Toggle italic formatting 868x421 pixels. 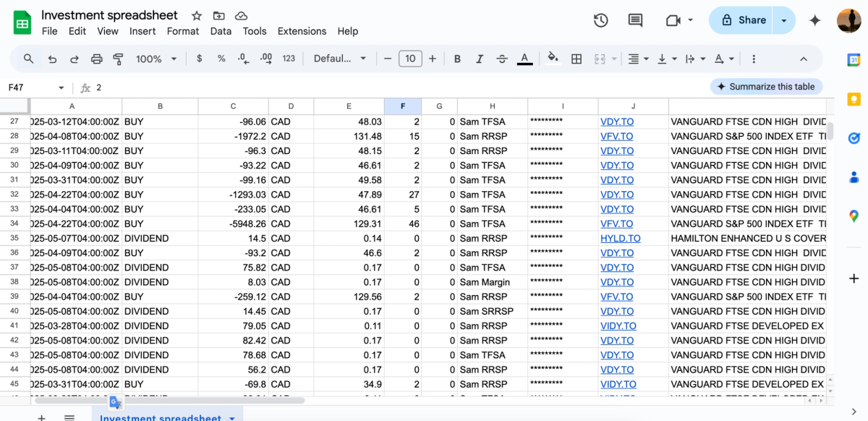(x=480, y=59)
